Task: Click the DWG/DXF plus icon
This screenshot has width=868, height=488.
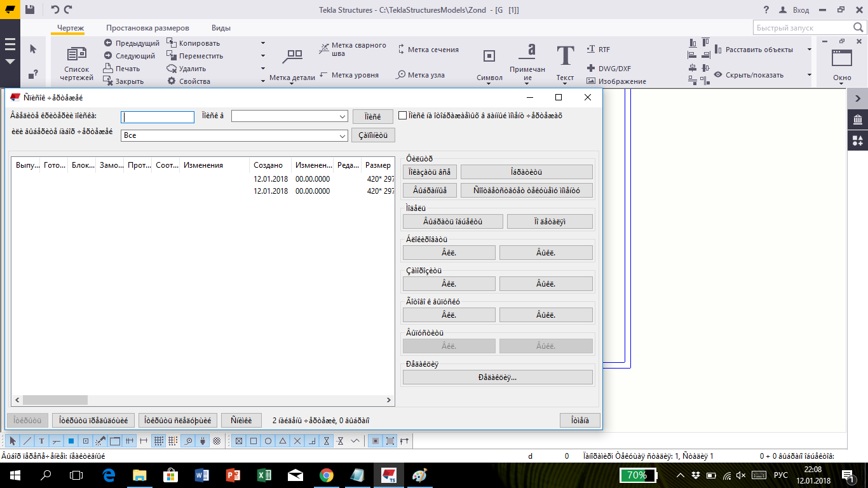Action: click(x=590, y=69)
